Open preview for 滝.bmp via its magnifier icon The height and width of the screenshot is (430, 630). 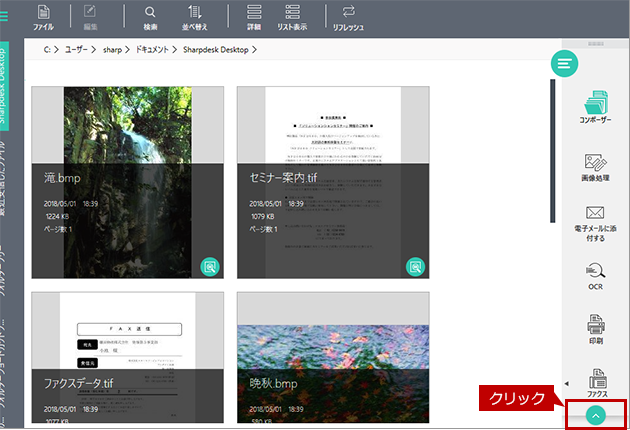(x=210, y=267)
